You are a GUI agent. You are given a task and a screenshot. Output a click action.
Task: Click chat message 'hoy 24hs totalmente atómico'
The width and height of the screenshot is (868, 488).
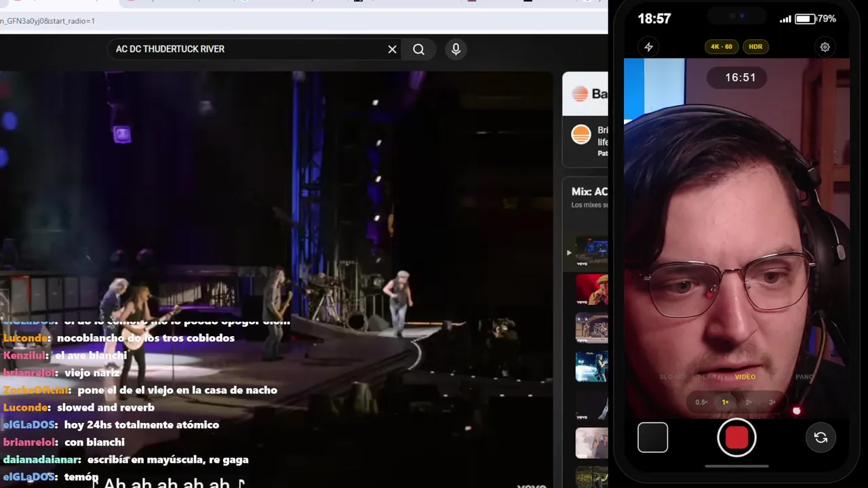point(142,425)
